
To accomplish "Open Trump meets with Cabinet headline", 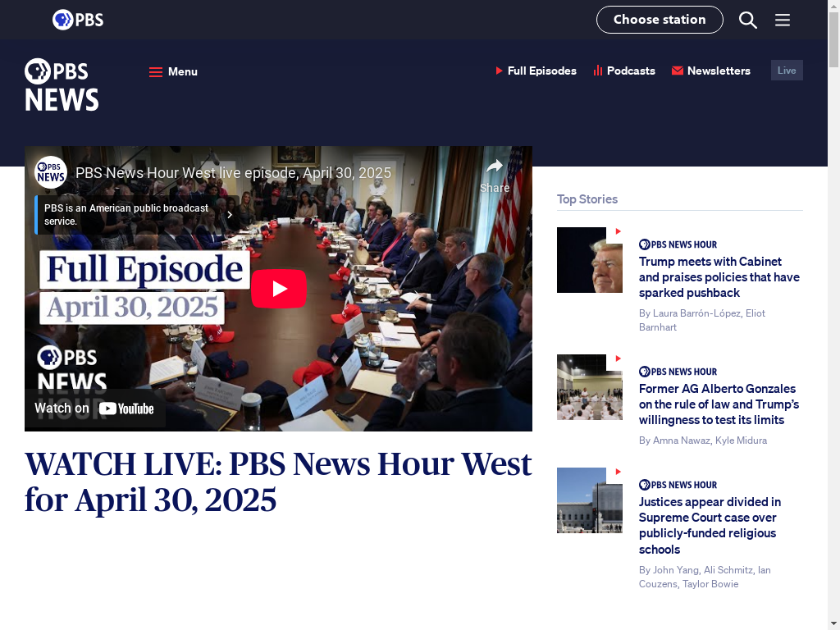I will (x=719, y=277).
